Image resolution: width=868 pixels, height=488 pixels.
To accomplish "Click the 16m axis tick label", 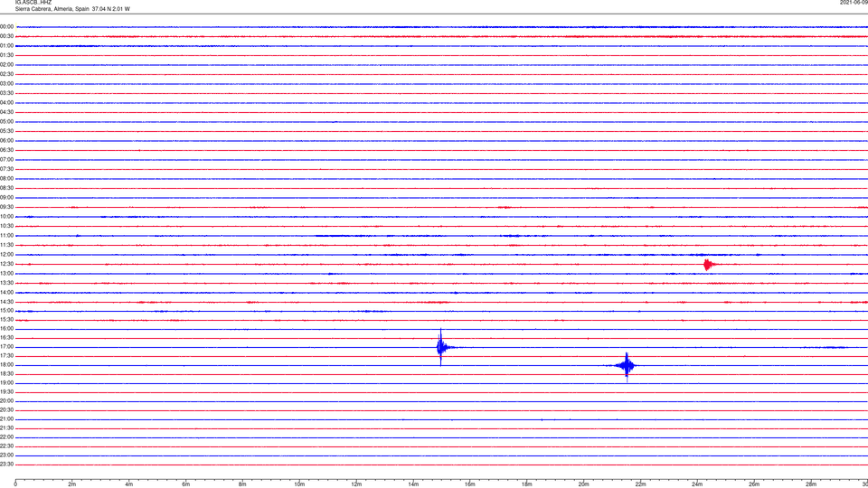I will pyautogui.click(x=470, y=484).
